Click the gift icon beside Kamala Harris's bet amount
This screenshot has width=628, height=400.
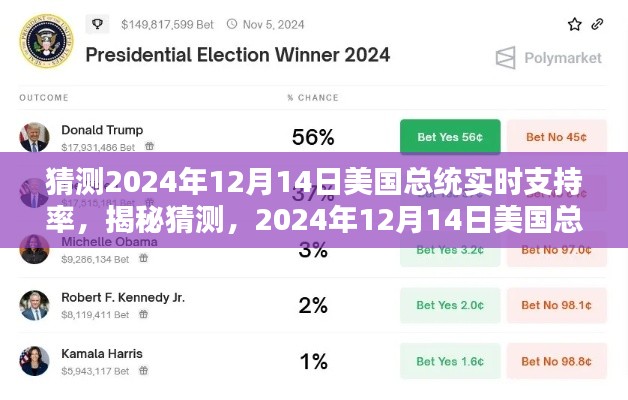tap(144, 370)
